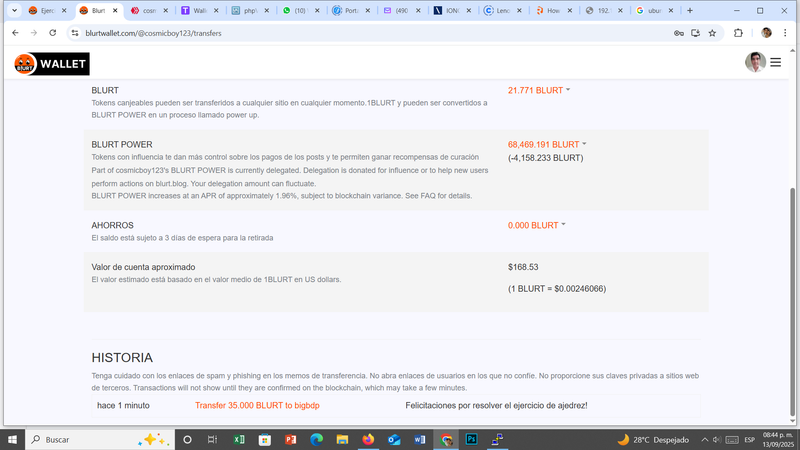Expand the 21.771 BLURT dropdown
This screenshot has width=800, height=450.
tap(539, 90)
